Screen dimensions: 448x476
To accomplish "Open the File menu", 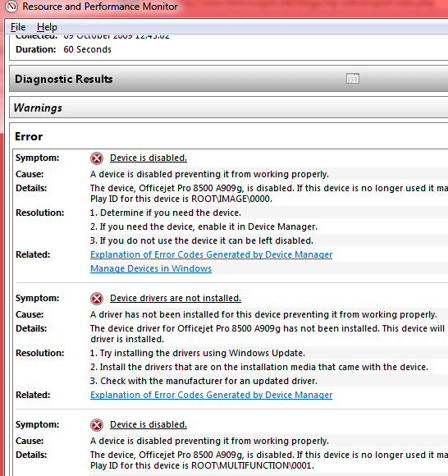I will click(18, 27).
